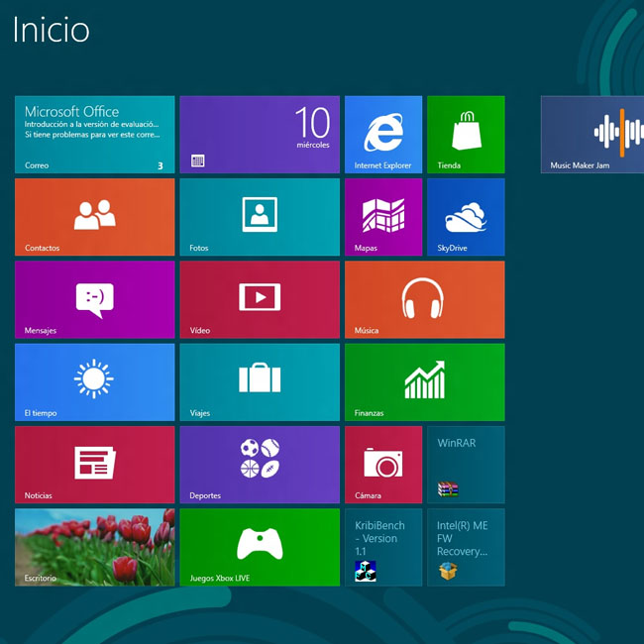
Task: Open the Mapas tile
Action: point(382,217)
